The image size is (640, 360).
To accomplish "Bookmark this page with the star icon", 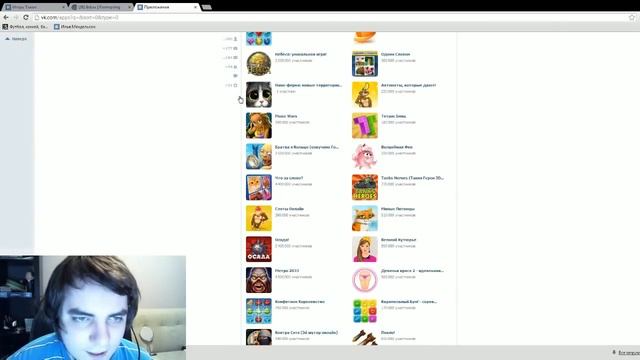I will (x=632, y=18).
